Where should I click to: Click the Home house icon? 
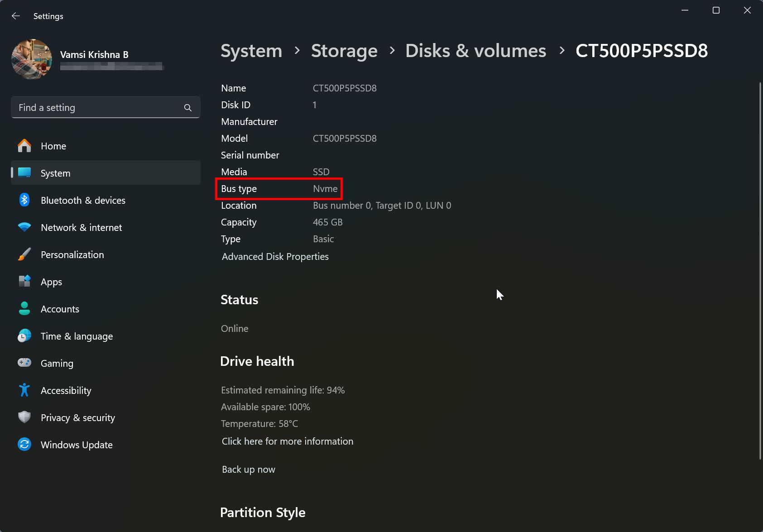click(x=24, y=146)
